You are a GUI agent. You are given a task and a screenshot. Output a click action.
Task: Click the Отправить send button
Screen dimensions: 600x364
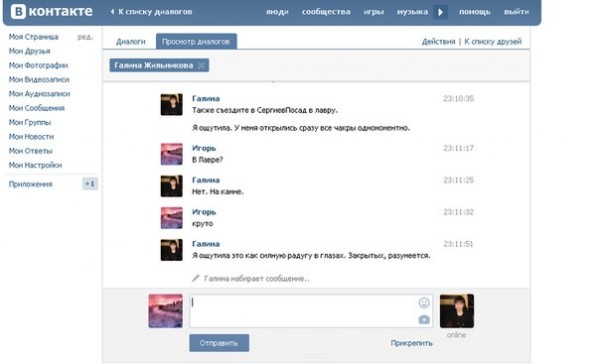click(x=219, y=343)
